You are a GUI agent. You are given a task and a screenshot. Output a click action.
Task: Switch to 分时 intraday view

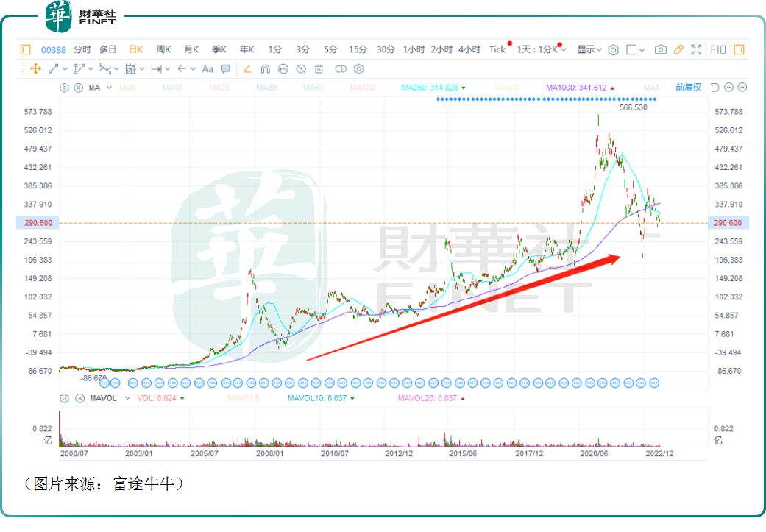pos(82,49)
